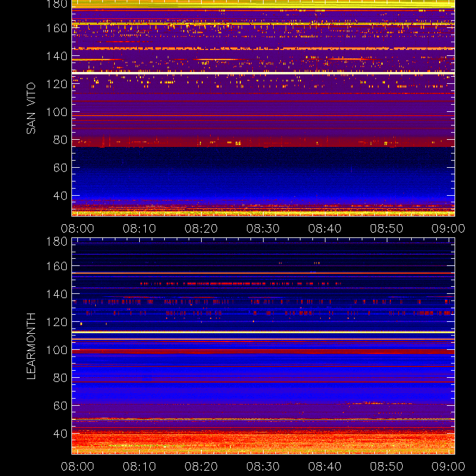476x476 pixels.
Task: Click the LEARMONTH axis title
Action: coord(31,346)
